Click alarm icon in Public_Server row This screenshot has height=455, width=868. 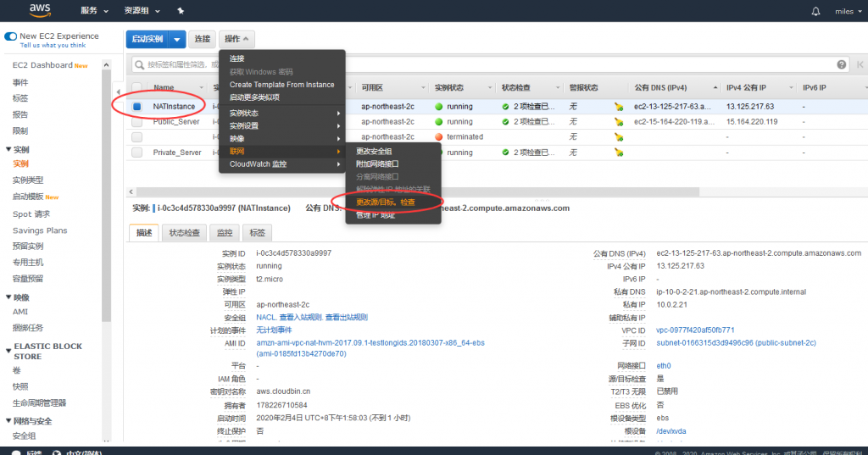(x=619, y=122)
